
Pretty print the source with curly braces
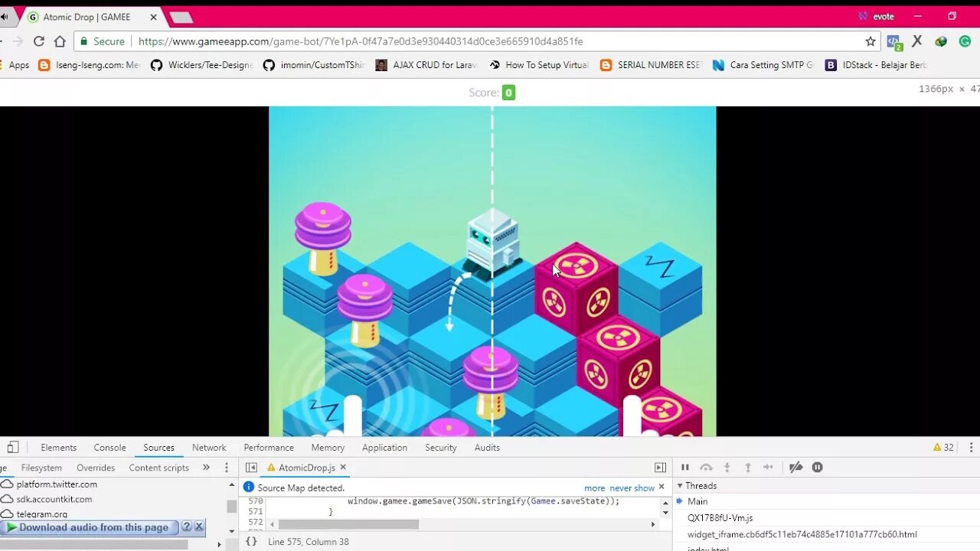pos(251,541)
